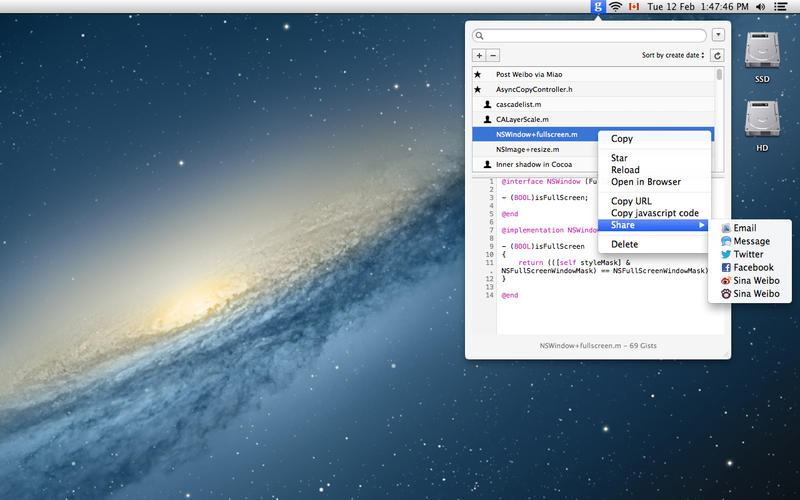Remove the gist using the minus button
Viewport: 800px width, 500px height.
pos(493,56)
